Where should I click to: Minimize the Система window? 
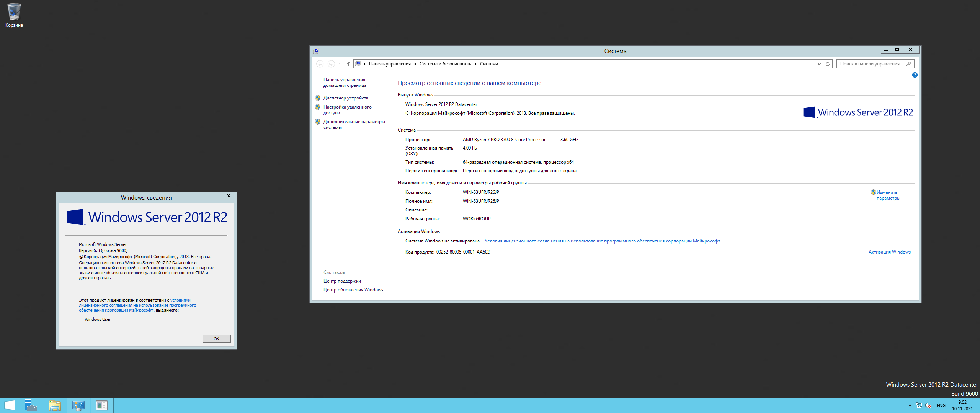(x=886, y=50)
